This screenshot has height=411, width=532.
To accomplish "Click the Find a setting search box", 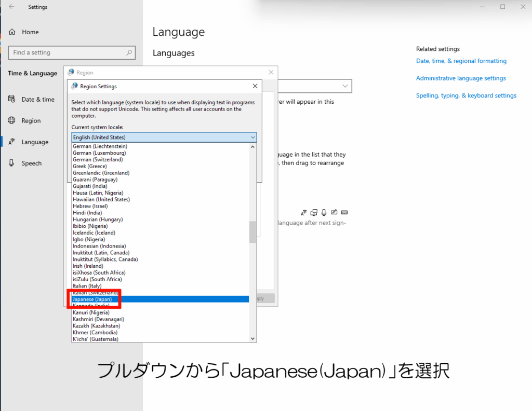I will pyautogui.click(x=66, y=52).
